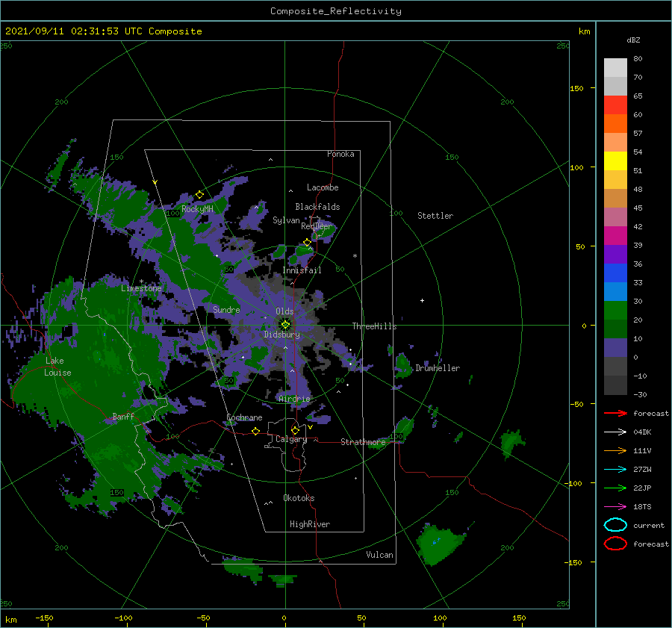The height and width of the screenshot is (628, 672).
Task: Click the Didsbury map label
Action: coord(281,335)
